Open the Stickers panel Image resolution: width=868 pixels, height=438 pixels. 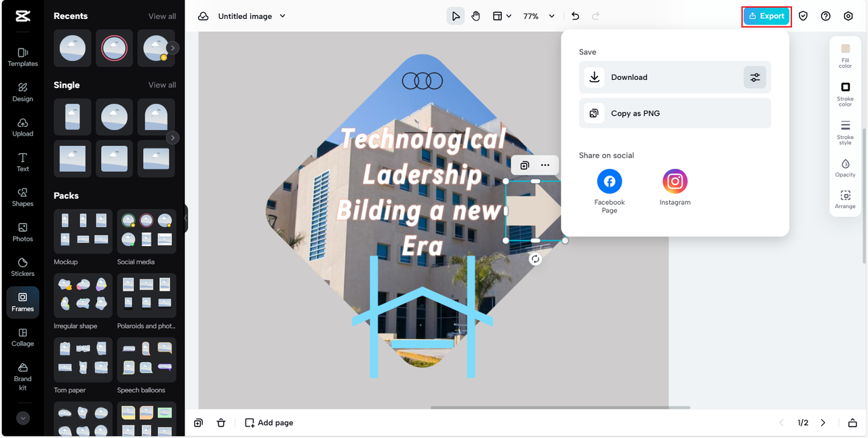coord(22,267)
